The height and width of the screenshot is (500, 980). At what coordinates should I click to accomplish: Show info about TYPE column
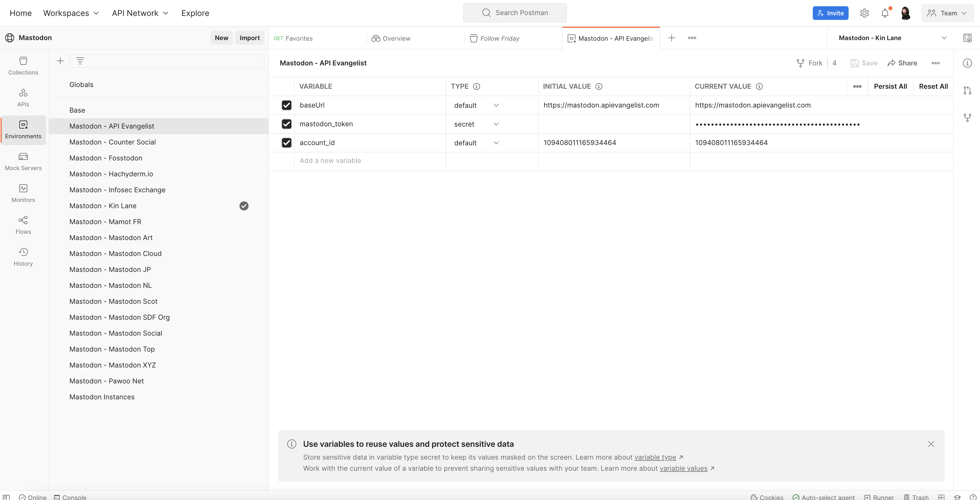point(476,86)
